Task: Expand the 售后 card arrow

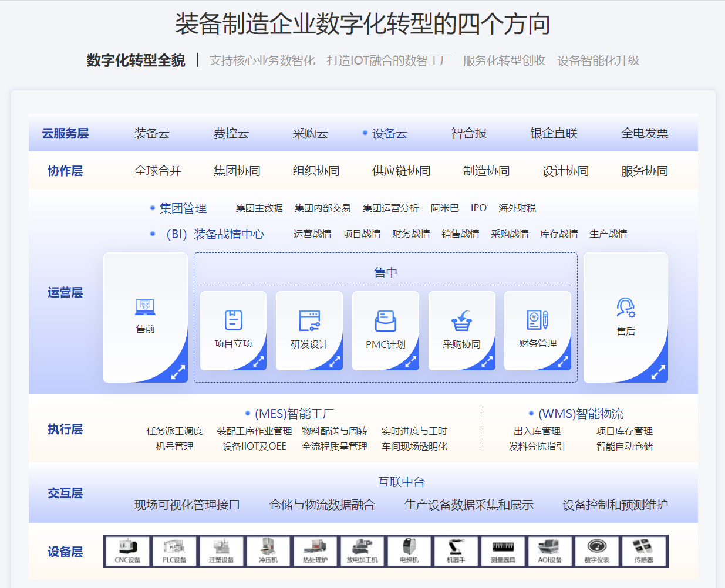Action: [x=658, y=372]
